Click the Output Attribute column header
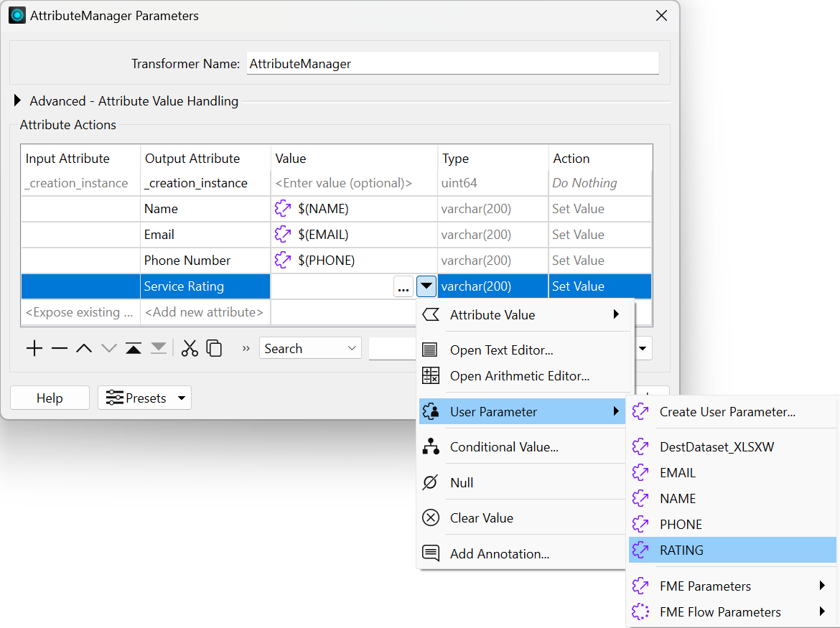This screenshot has width=840, height=628. click(x=205, y=159)
